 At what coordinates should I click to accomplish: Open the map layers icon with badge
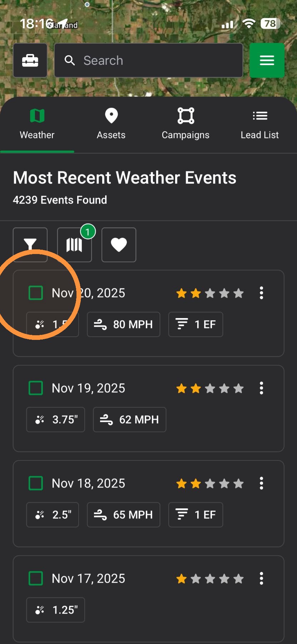click(74, 245)
